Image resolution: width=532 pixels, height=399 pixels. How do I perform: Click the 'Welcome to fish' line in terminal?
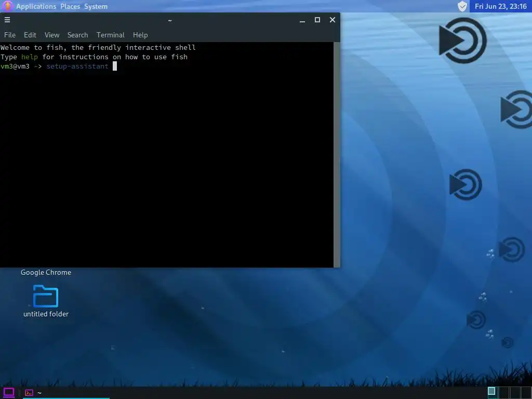pyautogui.click(x=98, y=47)
